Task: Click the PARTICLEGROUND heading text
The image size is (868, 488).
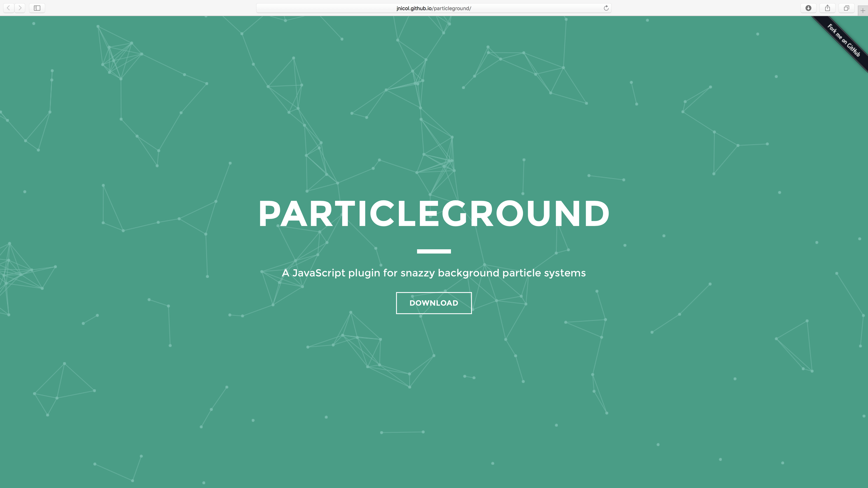Action: (434, 213)
